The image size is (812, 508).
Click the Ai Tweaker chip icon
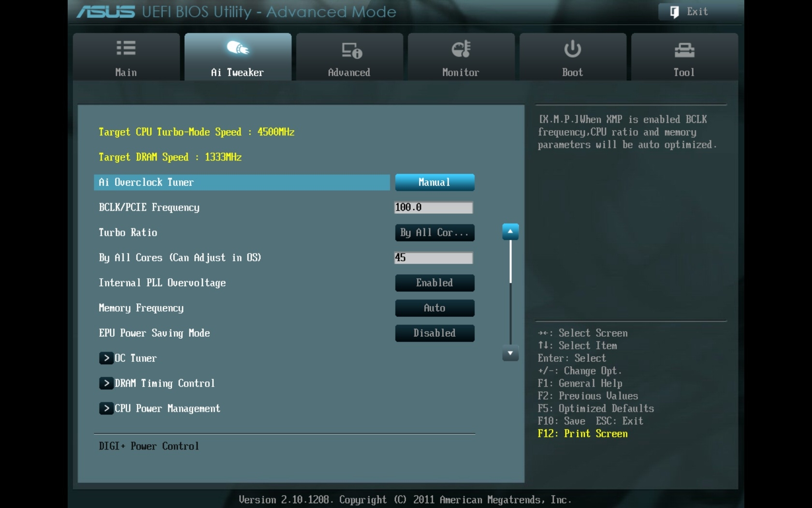click(x=237, y=48)
